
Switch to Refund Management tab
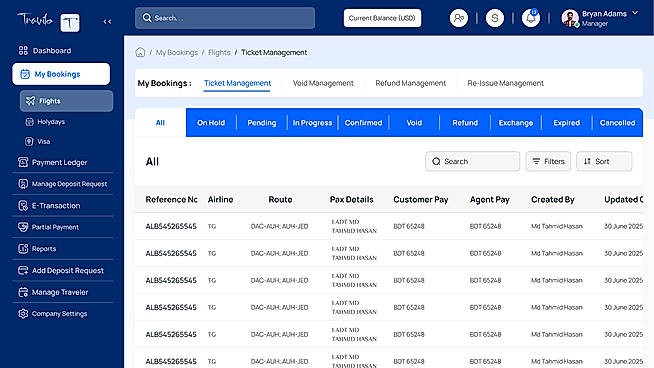pyautogui.click(x=410, y=83)
